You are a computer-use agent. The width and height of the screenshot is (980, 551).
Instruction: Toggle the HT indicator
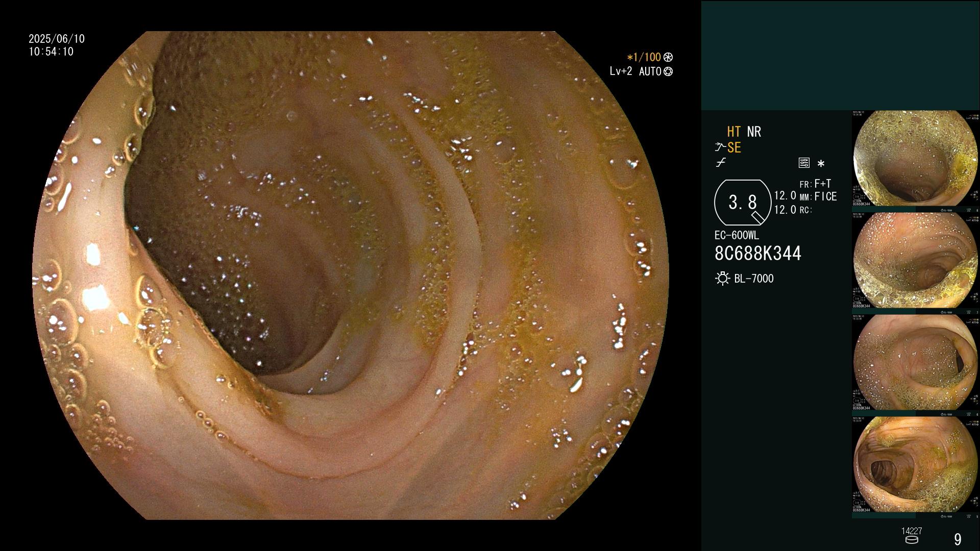pos(734,132)
